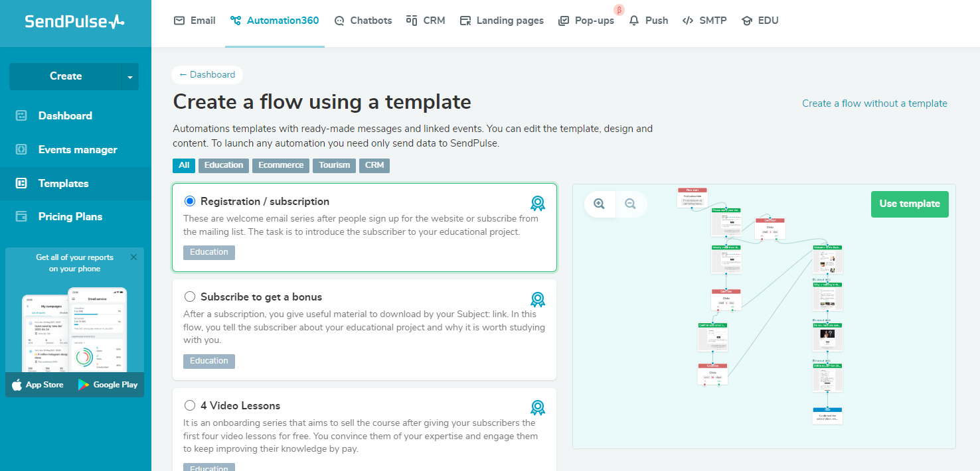
Task: Click the Templates sidebar icon
Action: [21, 183]
